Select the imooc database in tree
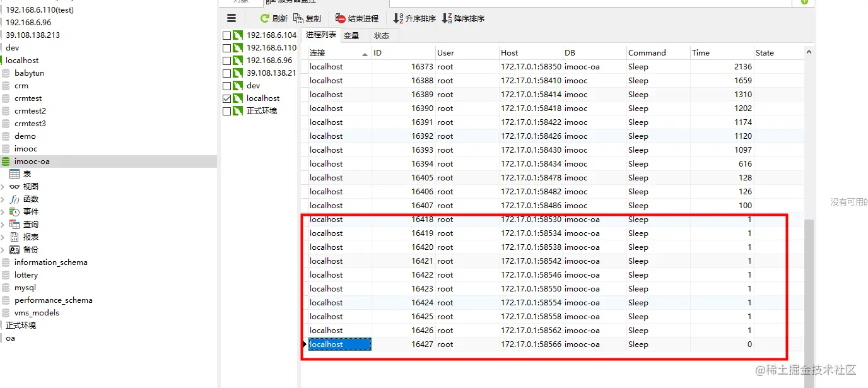Viewport: 868px width, 388px height. (26, 149)
